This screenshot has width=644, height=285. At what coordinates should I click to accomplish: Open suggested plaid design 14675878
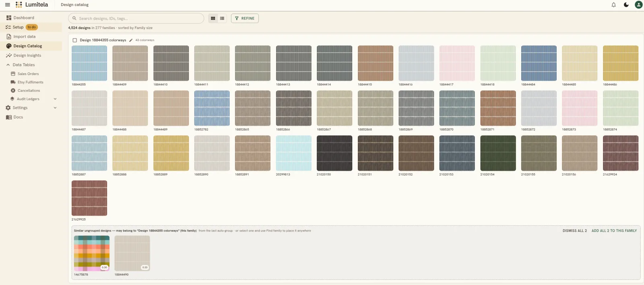(92, 253)
